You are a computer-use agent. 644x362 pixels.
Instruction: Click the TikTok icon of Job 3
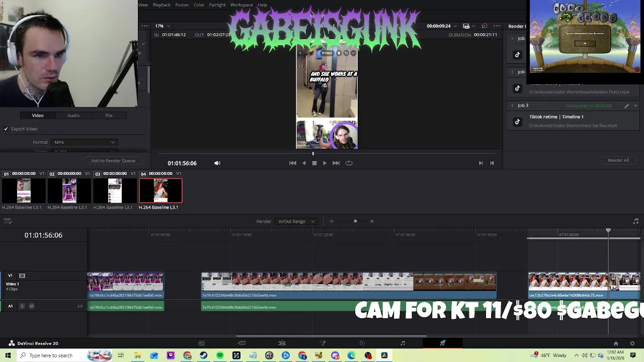[517, 122]
